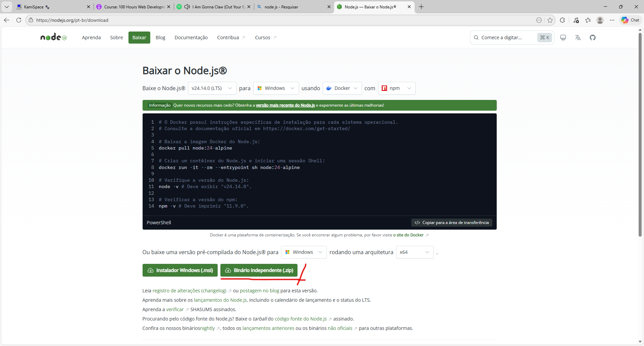Open versão mais recente do Node.js link

[285, 105]
